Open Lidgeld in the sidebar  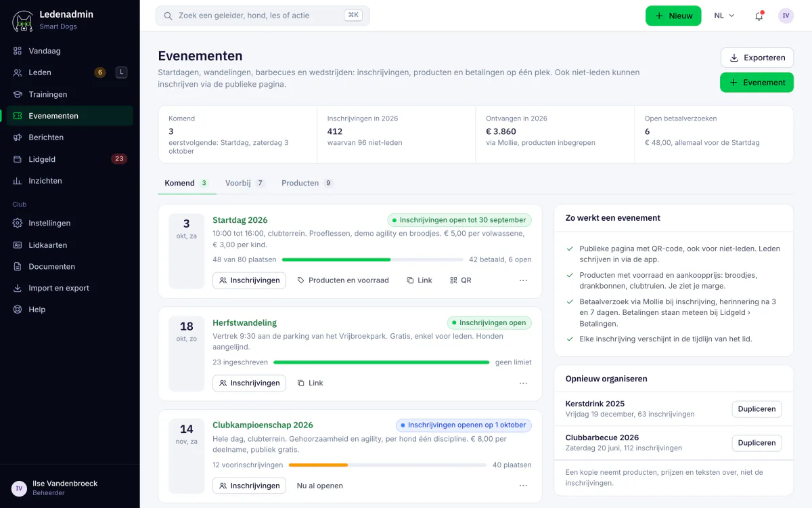coord(70,159)
